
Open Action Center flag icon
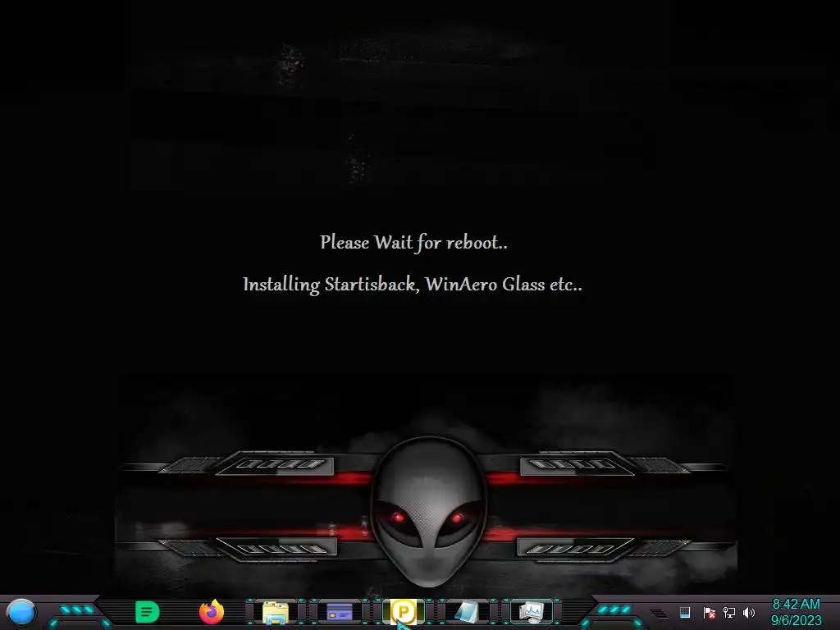point(709,612)
